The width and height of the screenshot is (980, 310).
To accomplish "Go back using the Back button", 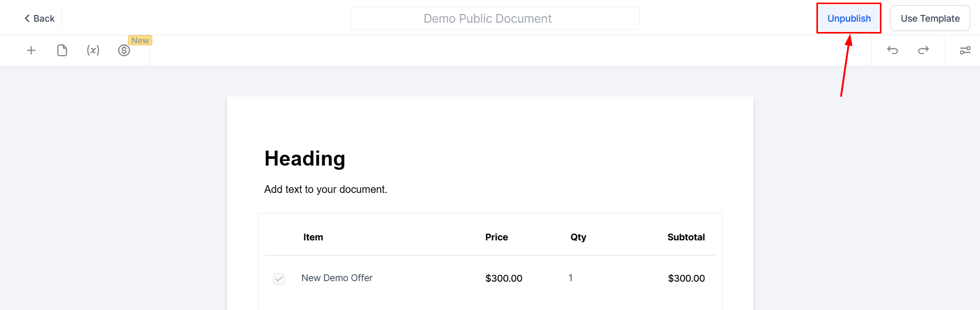I will [x=39, y=19].
